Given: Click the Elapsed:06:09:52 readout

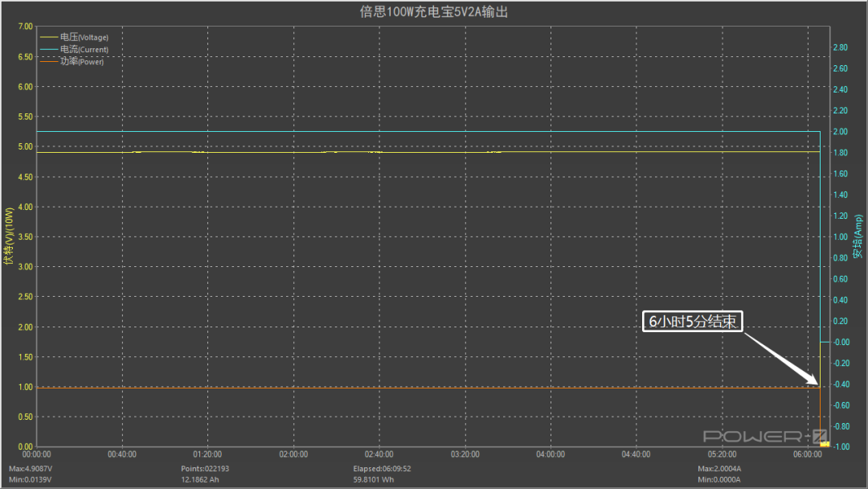Looking at the screenshot, I should 382,469.
